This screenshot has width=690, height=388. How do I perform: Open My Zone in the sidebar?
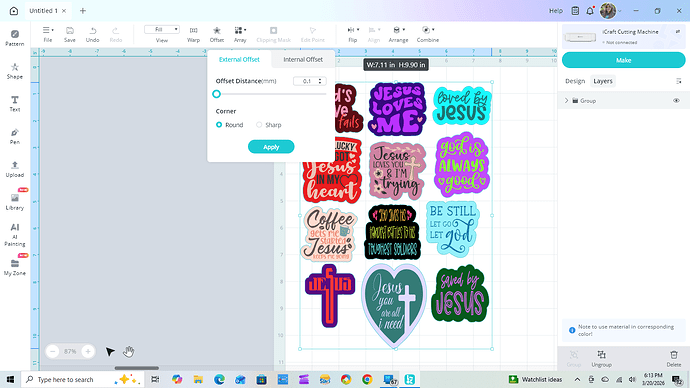point(15,267)
